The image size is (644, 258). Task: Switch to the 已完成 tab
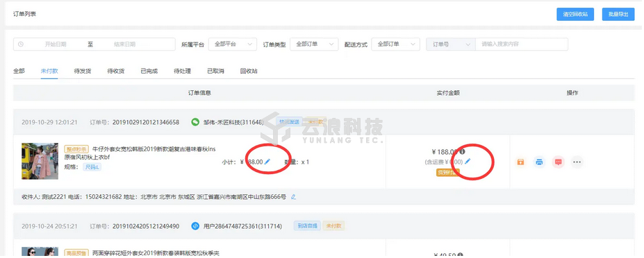[x=149, y=71]
